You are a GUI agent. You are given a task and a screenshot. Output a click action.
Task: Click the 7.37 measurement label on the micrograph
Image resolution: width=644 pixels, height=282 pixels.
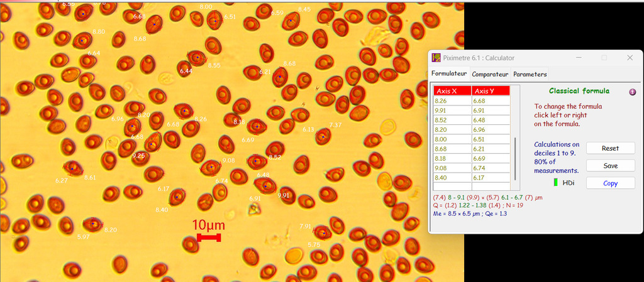click(336, 124)
